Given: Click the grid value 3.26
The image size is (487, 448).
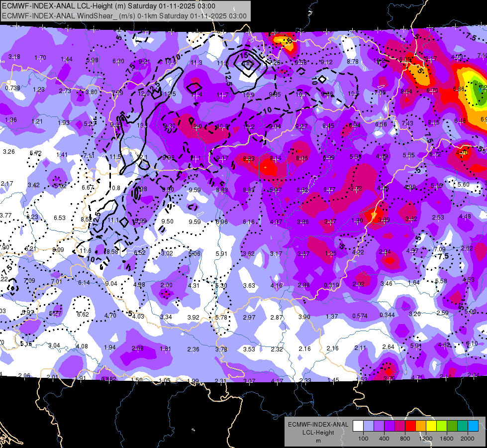Looking at the screenshot, I should [8, 152].
